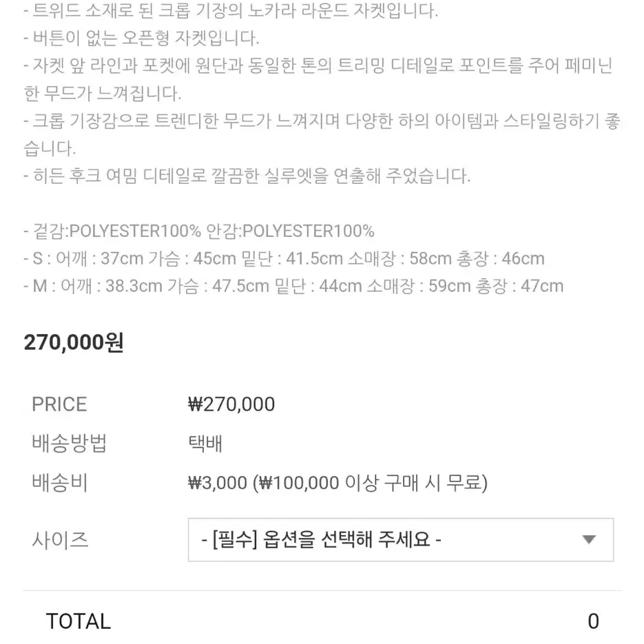Viewport: 644px width, 644px height.
Task: Click the S size measurement line
Action: 284,258
